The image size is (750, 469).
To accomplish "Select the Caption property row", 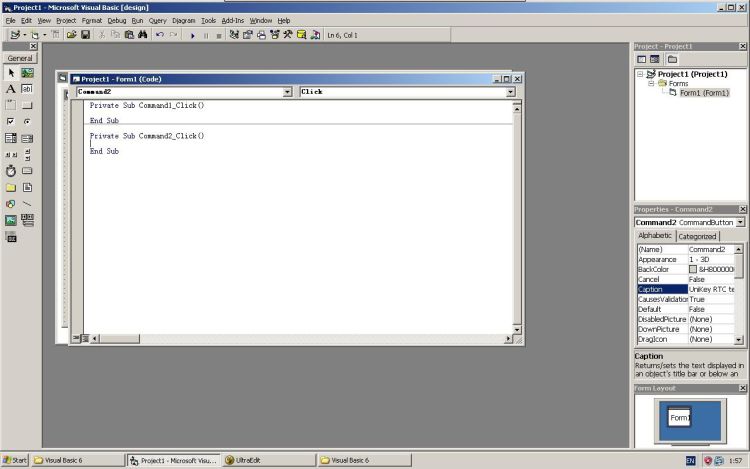I will point(686,289).
